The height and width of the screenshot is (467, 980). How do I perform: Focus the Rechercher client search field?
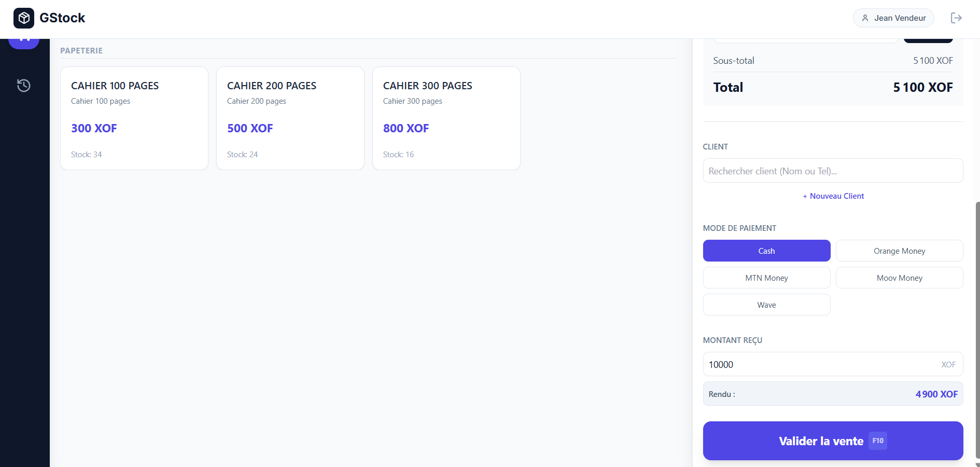click(x=833, y=171)
